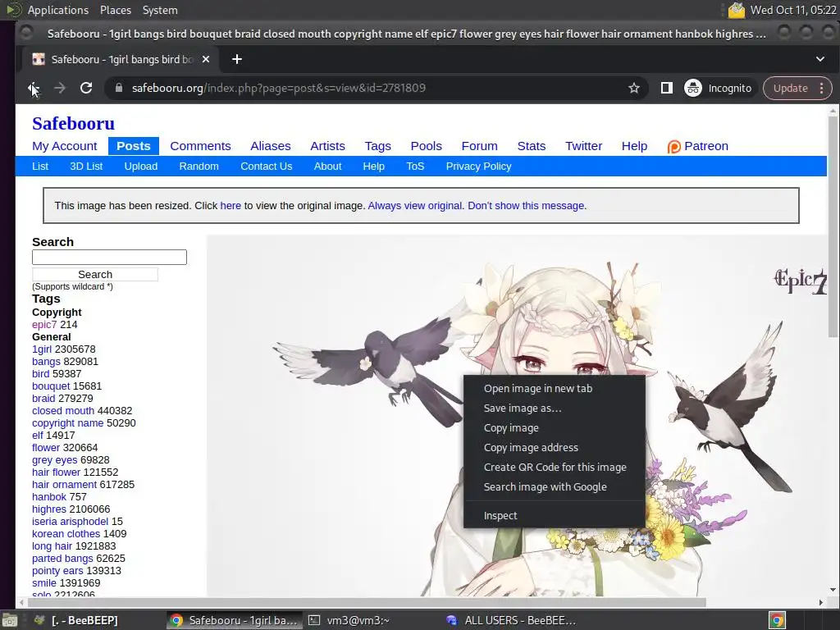This screenshot has height=630, width=840.
Task: Open the side panel icon in toolbar
Action: coord(666,88)
